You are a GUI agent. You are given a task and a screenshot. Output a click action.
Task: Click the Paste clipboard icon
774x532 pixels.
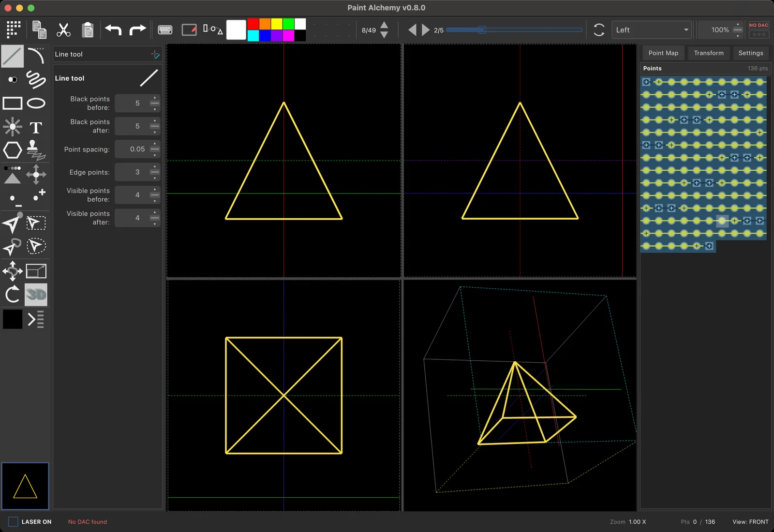click(x=88, y=30)
